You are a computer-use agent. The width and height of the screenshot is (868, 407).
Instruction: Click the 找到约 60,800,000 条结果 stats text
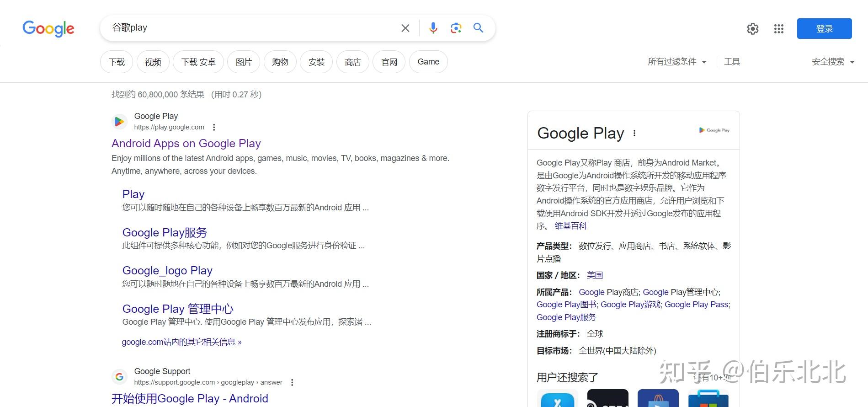pos(158,94)
